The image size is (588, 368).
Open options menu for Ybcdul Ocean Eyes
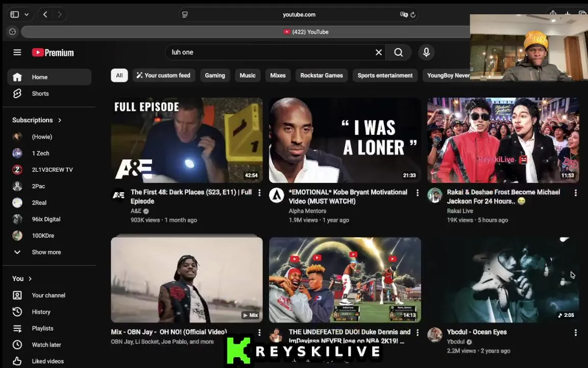(x=576, y=332)
